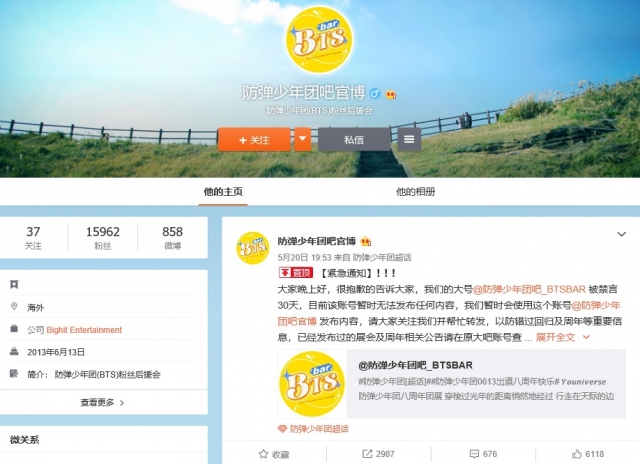Open the quoted card title @防弹少年团吧_BTSBAR
Viewport: 640px width, 464px height.
[x=416, y=365]
